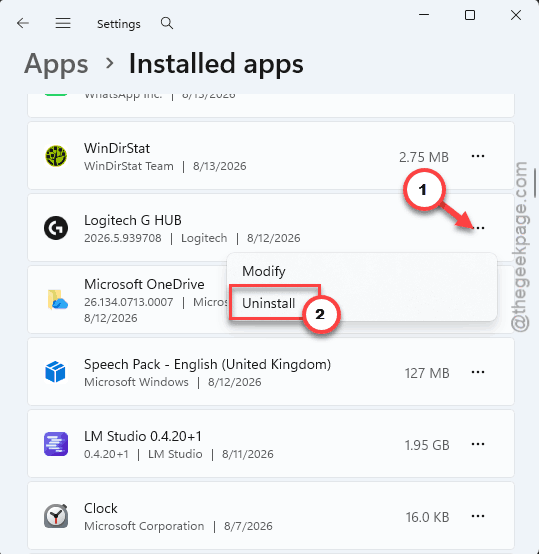
Task: Go to the Apps breadcrumb link
Action: (56, 64)
